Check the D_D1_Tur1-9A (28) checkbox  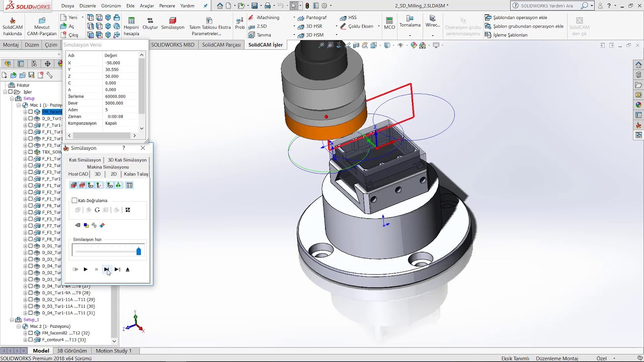[31, 293]
